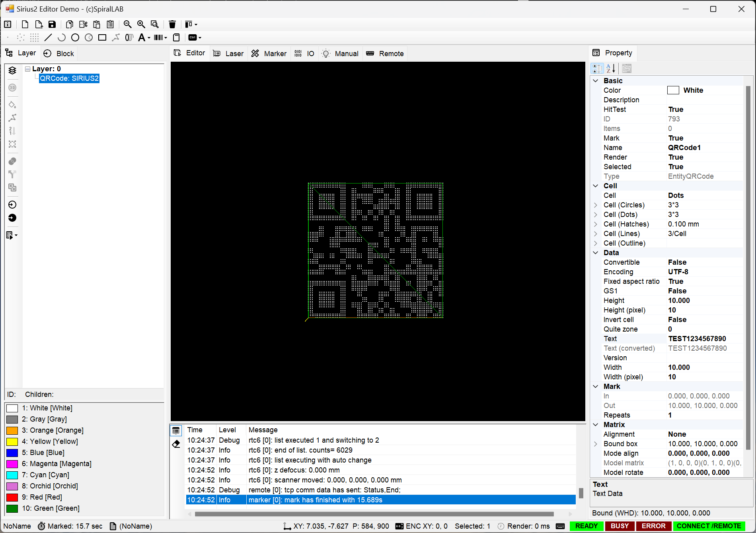
Task: Expand the Cell (Hatches) property
Action: point(596,224)
